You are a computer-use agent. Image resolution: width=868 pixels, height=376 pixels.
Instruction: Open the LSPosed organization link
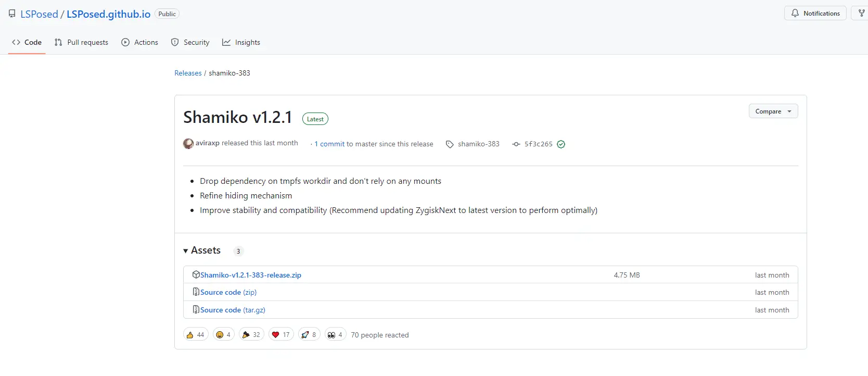click(39, 14)
